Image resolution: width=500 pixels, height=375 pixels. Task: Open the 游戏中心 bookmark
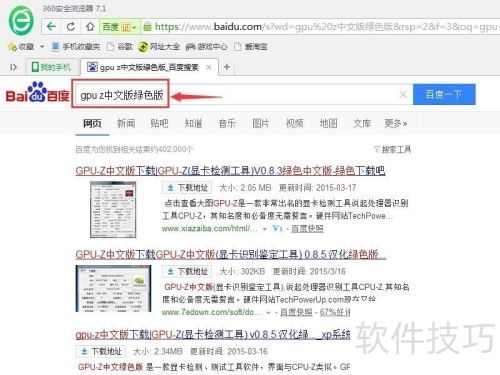click(x=206, y=47)
